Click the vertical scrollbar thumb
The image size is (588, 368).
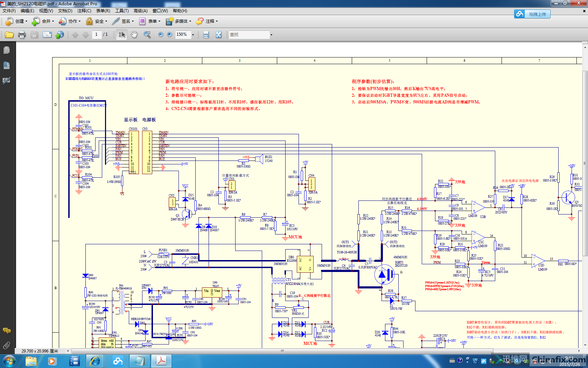pos(585,163)
